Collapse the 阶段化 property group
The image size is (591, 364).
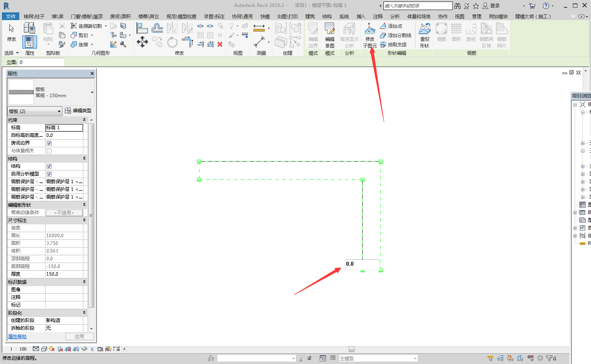point(84,313)
